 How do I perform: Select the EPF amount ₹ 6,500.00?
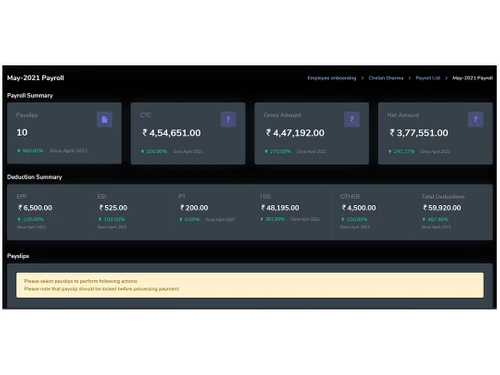[35, 208]
